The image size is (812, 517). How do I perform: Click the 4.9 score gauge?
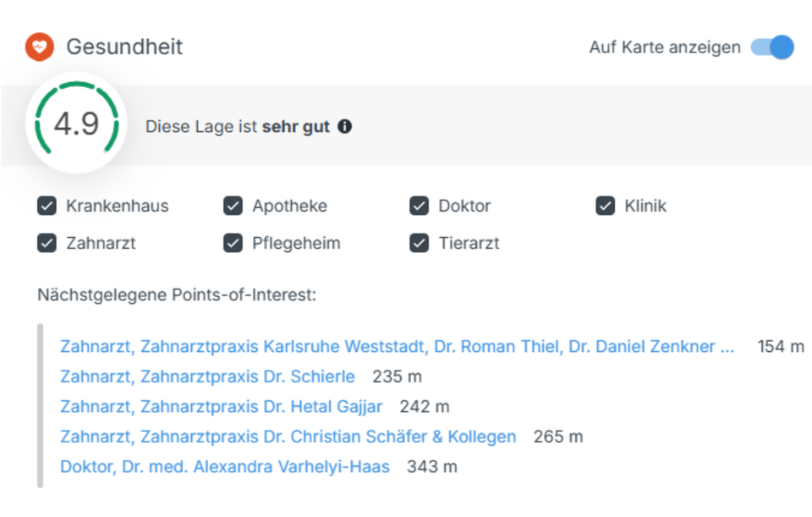pos(76,124)
